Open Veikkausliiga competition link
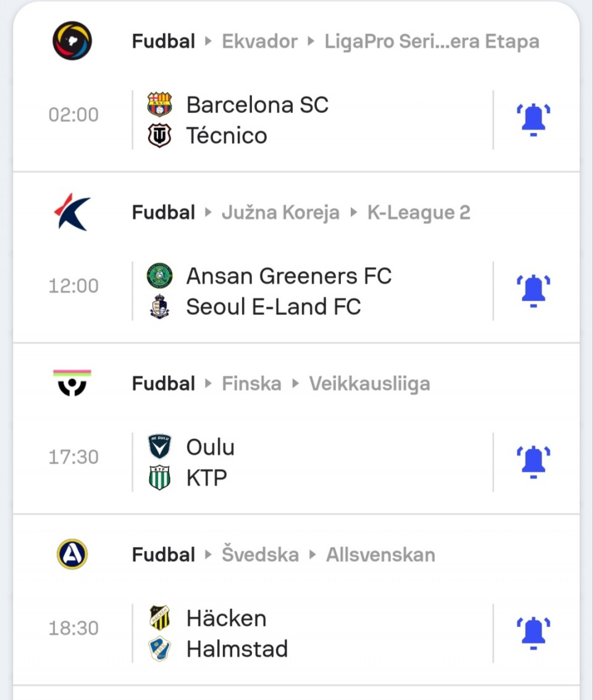 pyautogui.click(x=369, y=384)
